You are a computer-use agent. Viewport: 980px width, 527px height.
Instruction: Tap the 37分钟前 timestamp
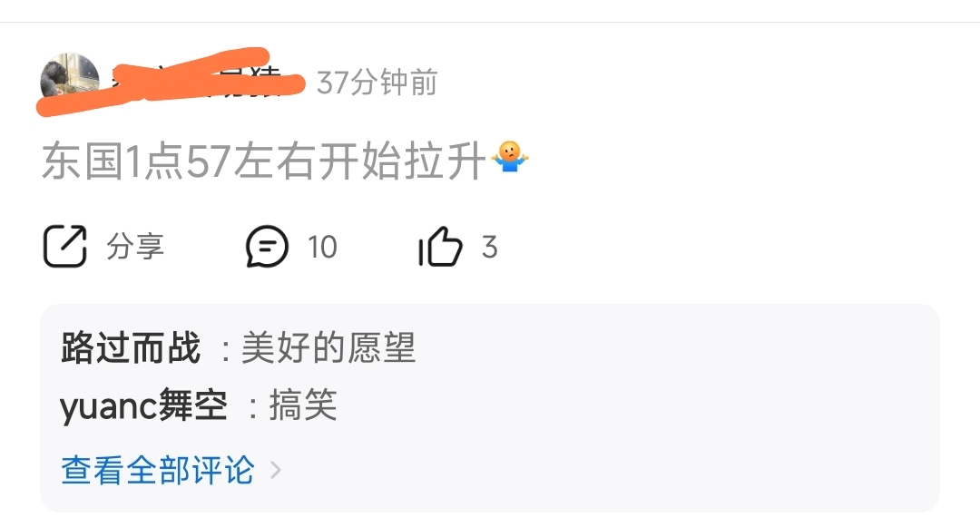377,83
